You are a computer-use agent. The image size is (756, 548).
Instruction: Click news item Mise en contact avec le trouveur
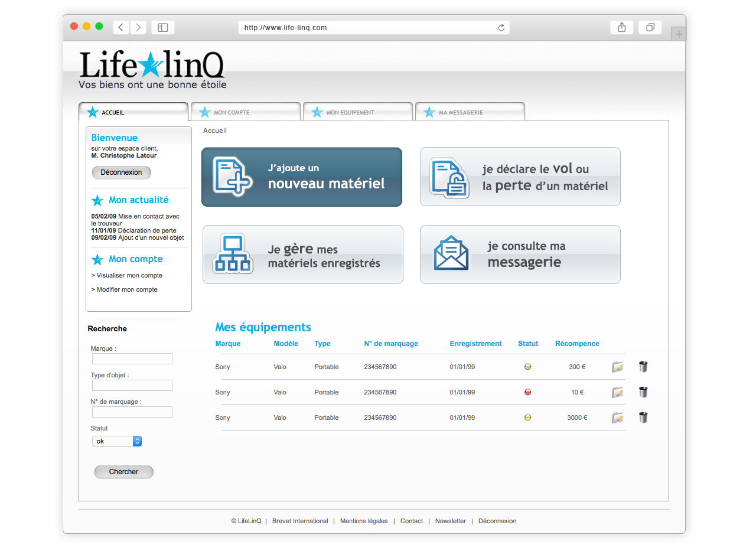coord(135,220)
